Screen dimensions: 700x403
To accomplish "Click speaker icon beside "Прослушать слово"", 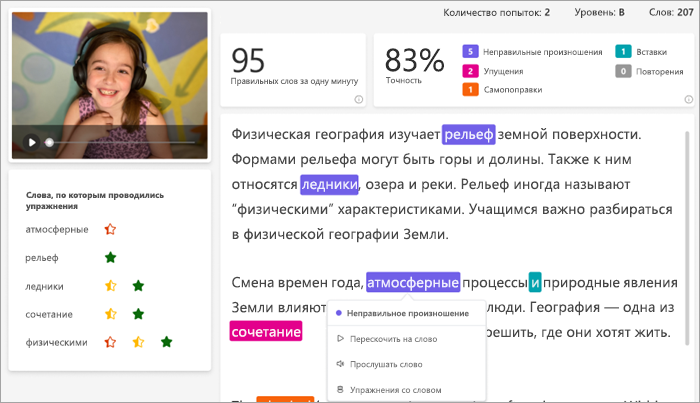I will (x=340, y=364).
